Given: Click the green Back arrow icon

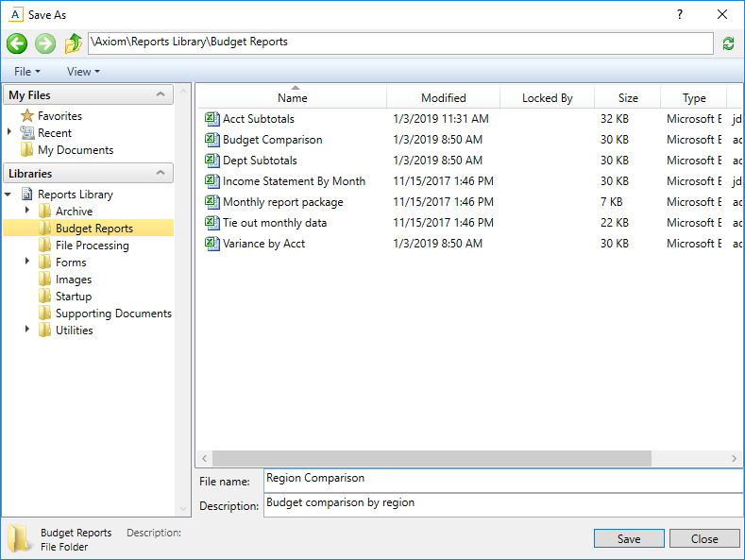Looking at the screenshot, I should [16, 43].
